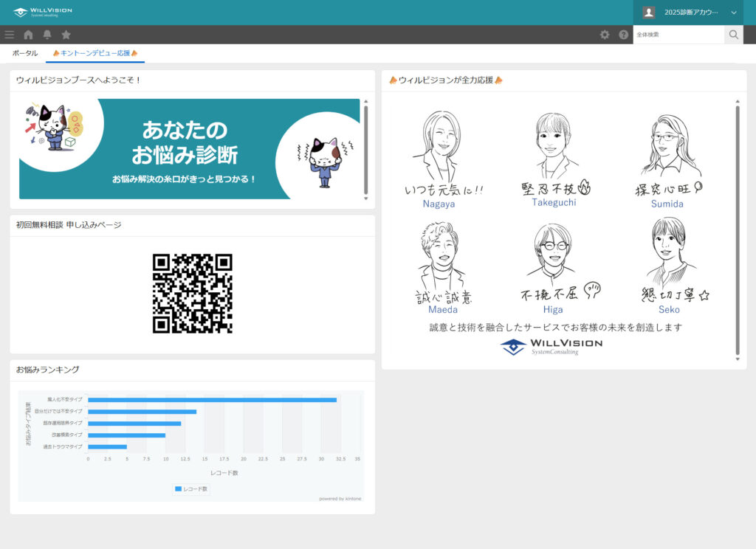Click the あなたのお悩み診断 banner
This screenshot has height=549, width=756.
point(189,149)
